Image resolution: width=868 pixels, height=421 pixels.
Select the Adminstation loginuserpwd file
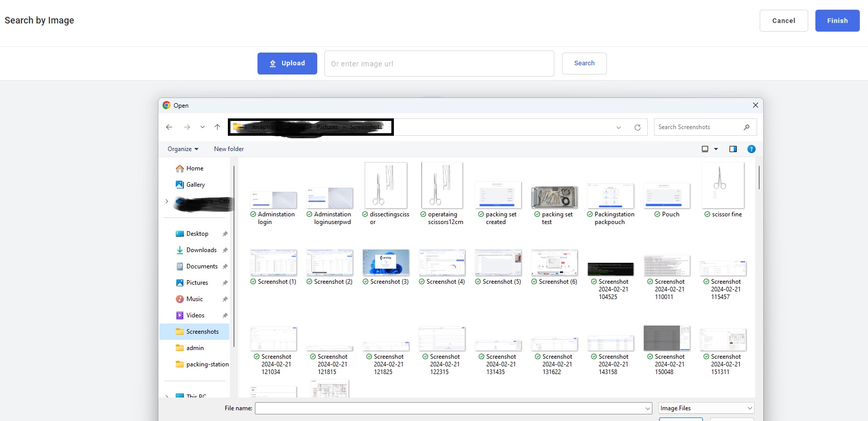[330, 206]
